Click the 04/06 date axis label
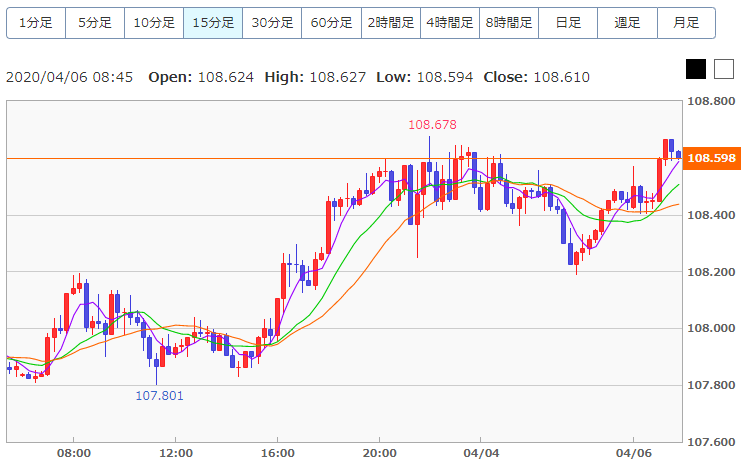749x465 pixels. point(634,453)
